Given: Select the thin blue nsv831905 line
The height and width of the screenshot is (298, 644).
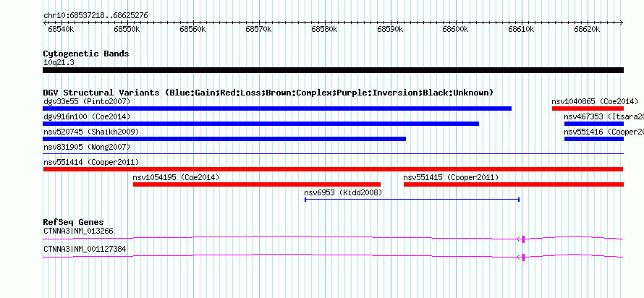Looking at the screenshot, I should [333, 153].
